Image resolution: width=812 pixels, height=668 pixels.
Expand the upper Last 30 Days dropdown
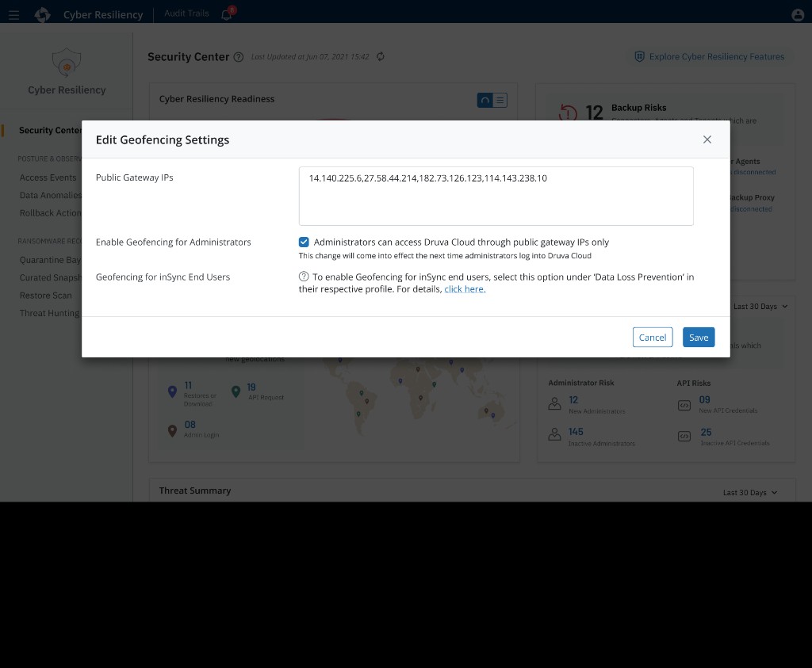coord(760,307)
